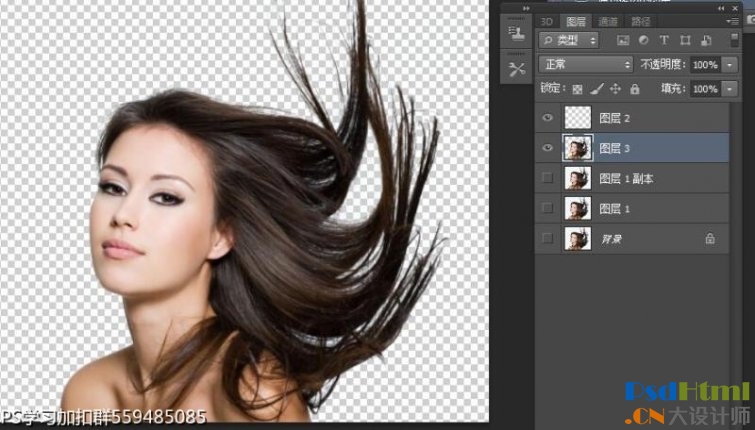Select the 图层 3 thumbnail
This screenshot has width=755, height=430.
(x=577, y=148)
